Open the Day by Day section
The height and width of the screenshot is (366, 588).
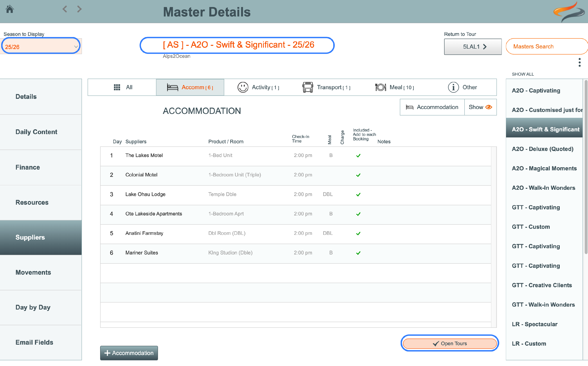pyautogui.click(x=33, y=307)
